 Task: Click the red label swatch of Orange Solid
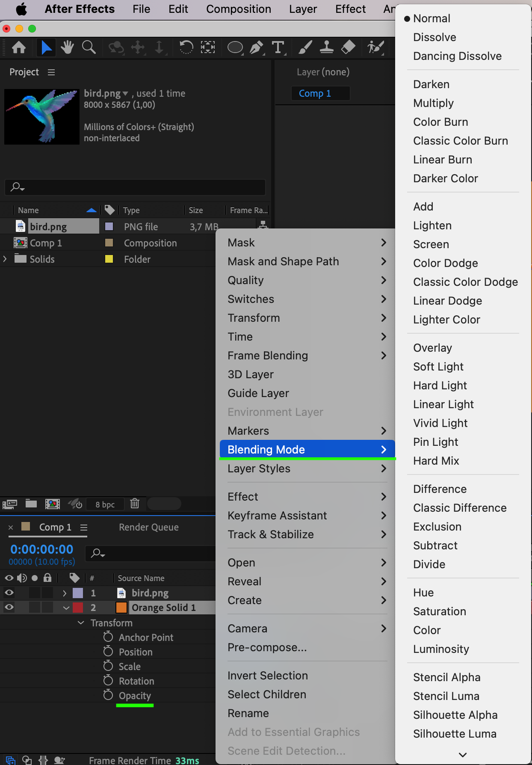pos(78,608)
